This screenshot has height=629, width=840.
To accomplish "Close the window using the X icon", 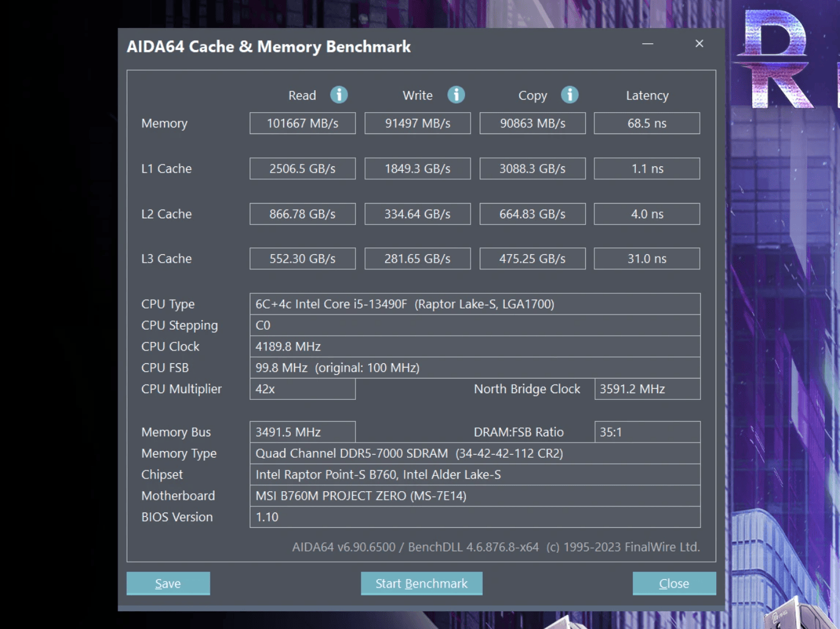I will pos(699,44).
